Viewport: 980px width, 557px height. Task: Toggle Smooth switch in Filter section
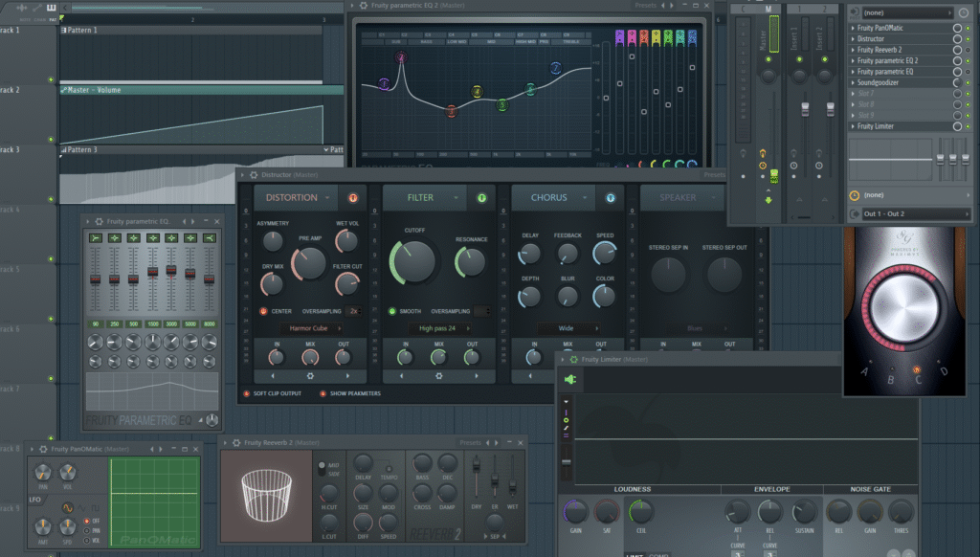point(391,311)
